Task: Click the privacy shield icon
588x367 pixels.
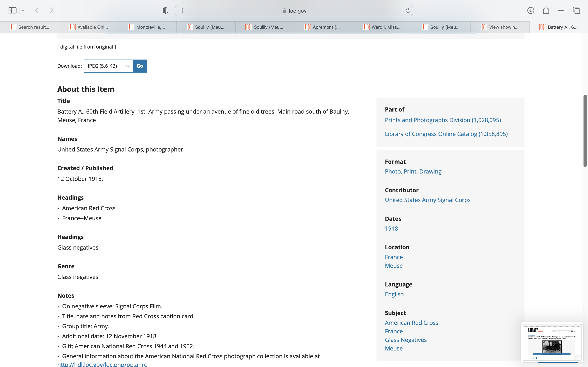Action: click(165, 10)
